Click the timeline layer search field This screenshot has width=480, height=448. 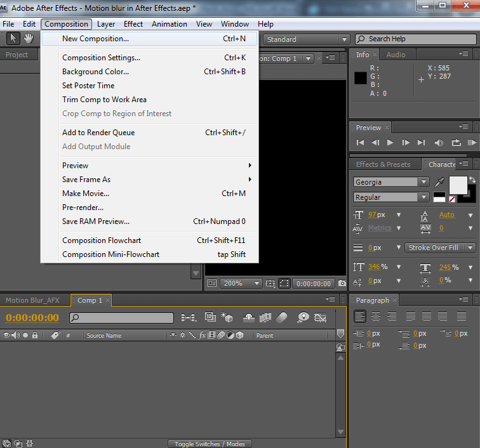coord(121,318)
